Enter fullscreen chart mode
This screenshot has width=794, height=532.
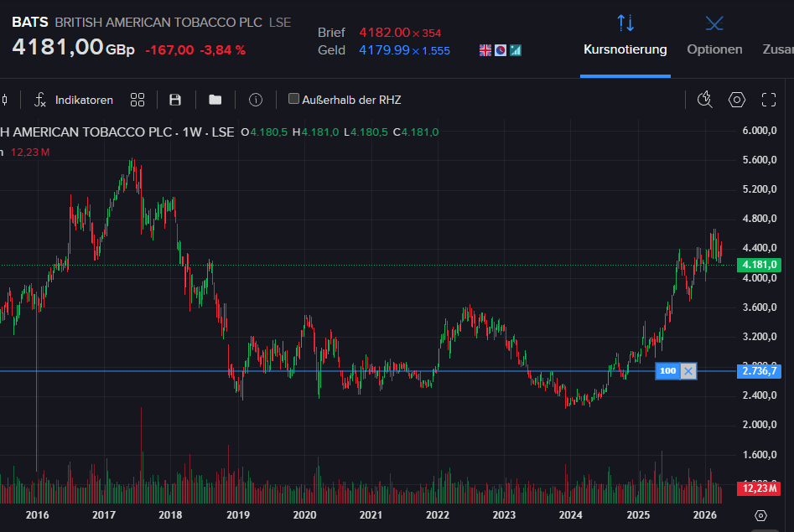[x=769, y=100]
